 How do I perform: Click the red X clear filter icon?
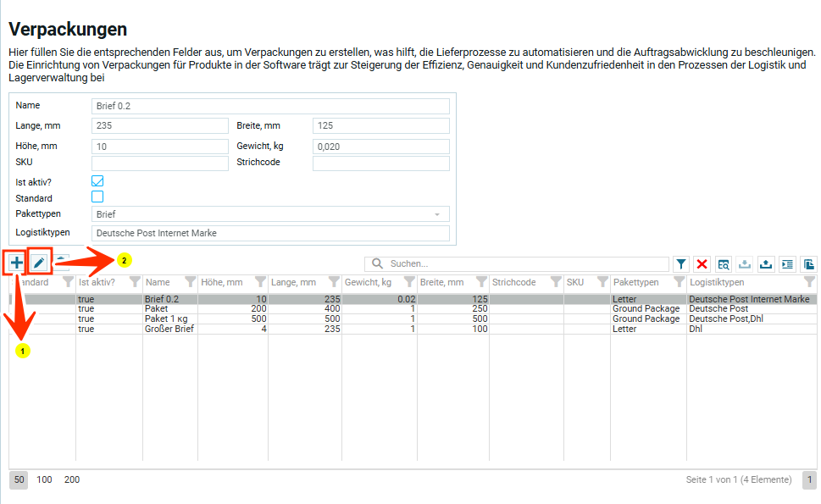click(x=702, y=264)
